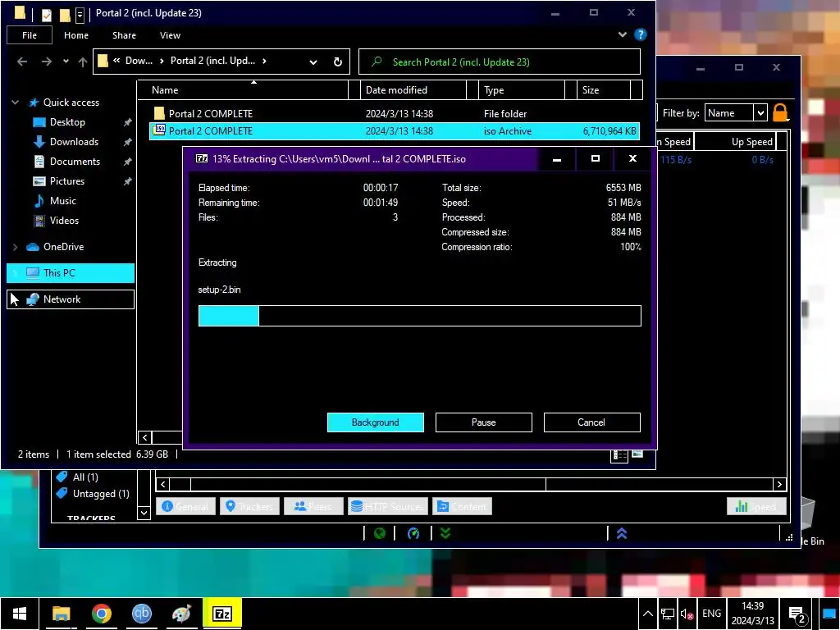Click New folder icon in Explorer title bar
Screen dimensions: 840x630
(65, 15)
